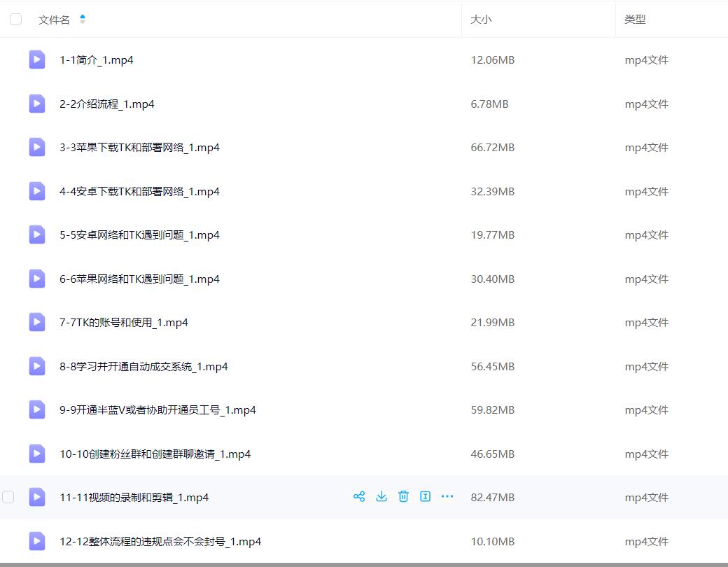Click the 21.99MB size value
Screen dimensions: 728x567
click(493, 323)
